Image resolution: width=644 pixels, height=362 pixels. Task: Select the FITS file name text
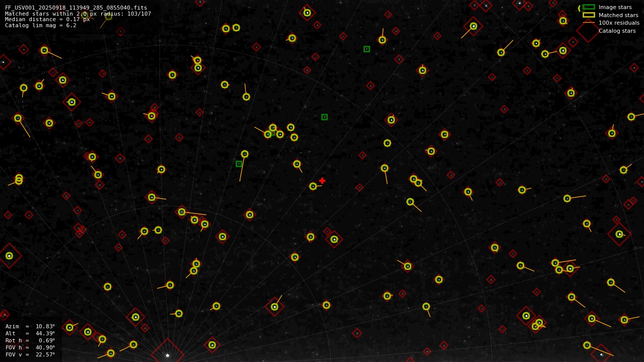pyautogui.click(x=76, y=8)
